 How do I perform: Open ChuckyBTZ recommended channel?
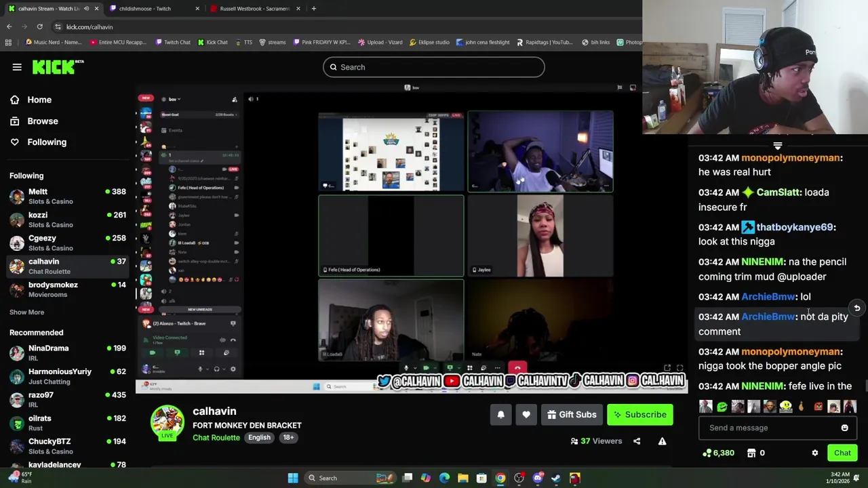tap(68, 446)
